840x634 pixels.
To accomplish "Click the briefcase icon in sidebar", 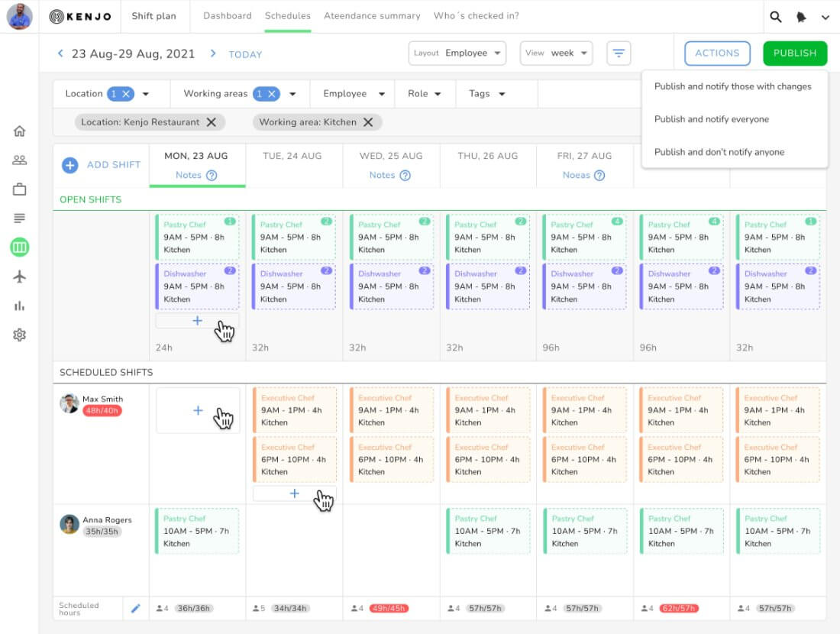I will click(20, 189).
